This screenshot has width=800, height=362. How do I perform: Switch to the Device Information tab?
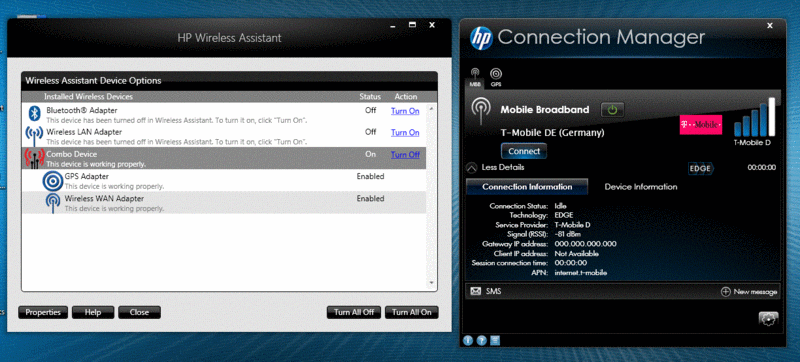coord(641,187)
